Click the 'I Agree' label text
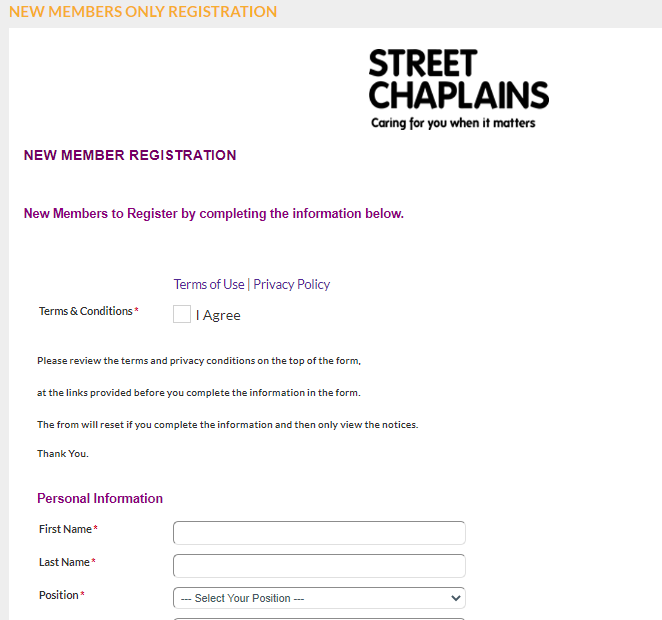 [218, 315]
